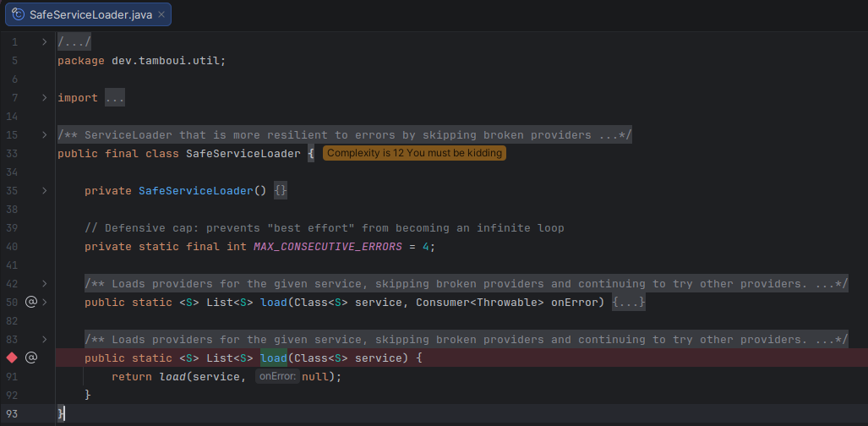
Task: Click the collapsed import ... placeholder
Action: click(115, 98)
